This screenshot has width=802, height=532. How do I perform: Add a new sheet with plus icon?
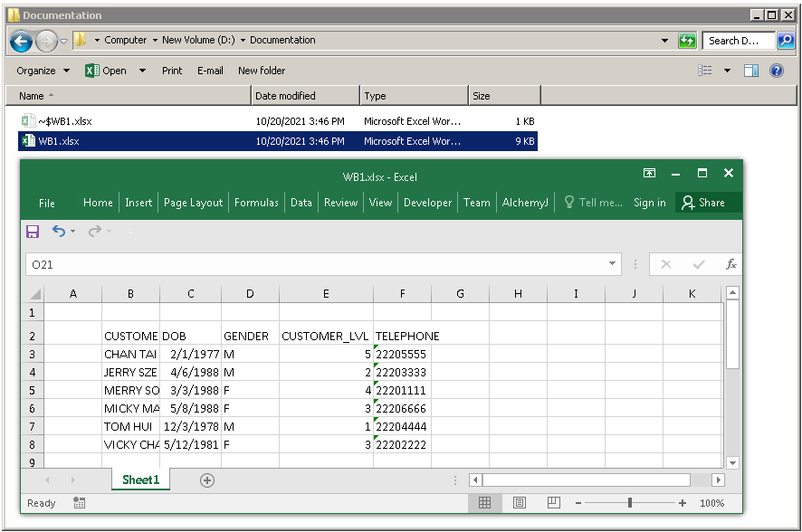tap(207, 480)
